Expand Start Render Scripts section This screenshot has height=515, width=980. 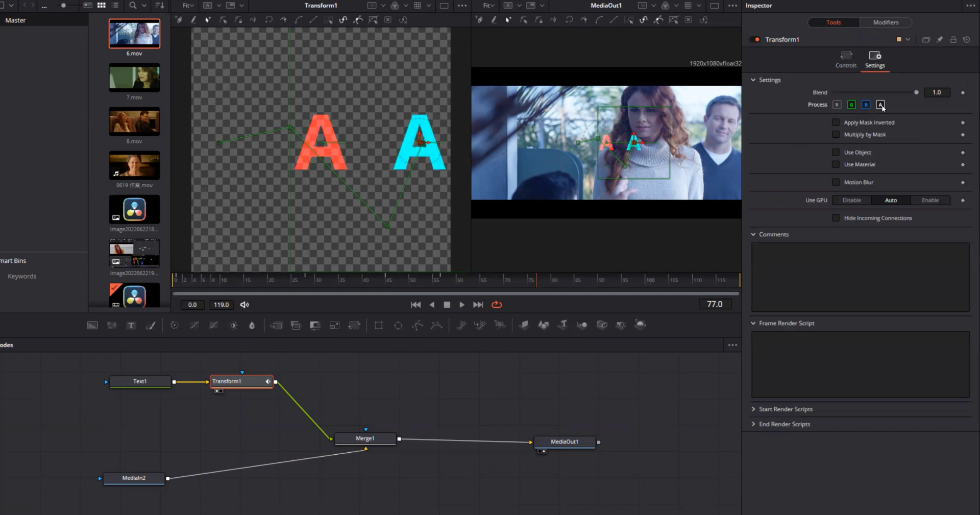pos(753,409)
